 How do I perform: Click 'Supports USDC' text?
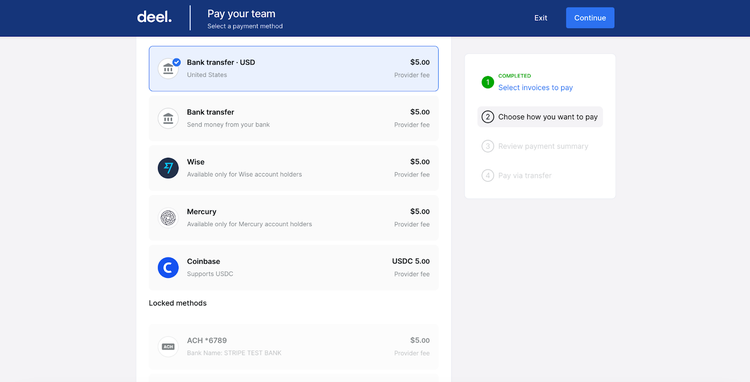[210, 273]
